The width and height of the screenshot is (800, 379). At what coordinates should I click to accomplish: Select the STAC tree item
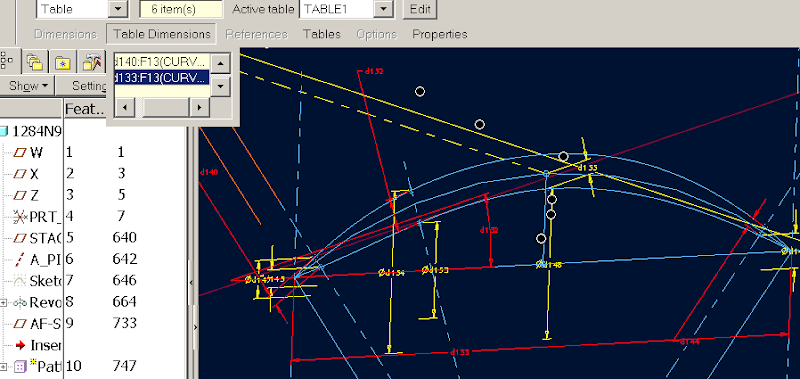click(45, 238)
